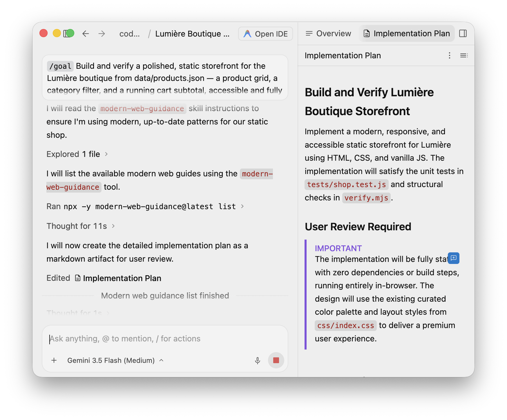Click the cod... breadcrumb item
Viewport: 507px width, 420px height.
(129, 34)
